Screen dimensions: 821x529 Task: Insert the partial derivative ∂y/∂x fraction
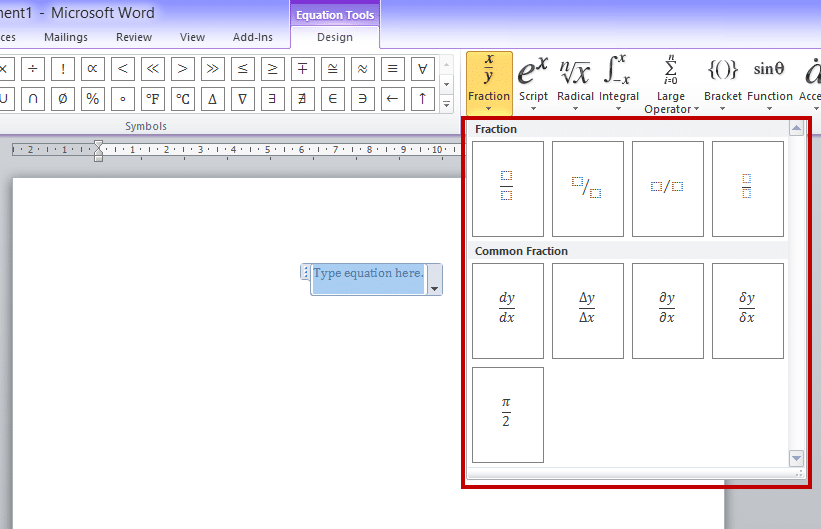click(x=667, y=310)
